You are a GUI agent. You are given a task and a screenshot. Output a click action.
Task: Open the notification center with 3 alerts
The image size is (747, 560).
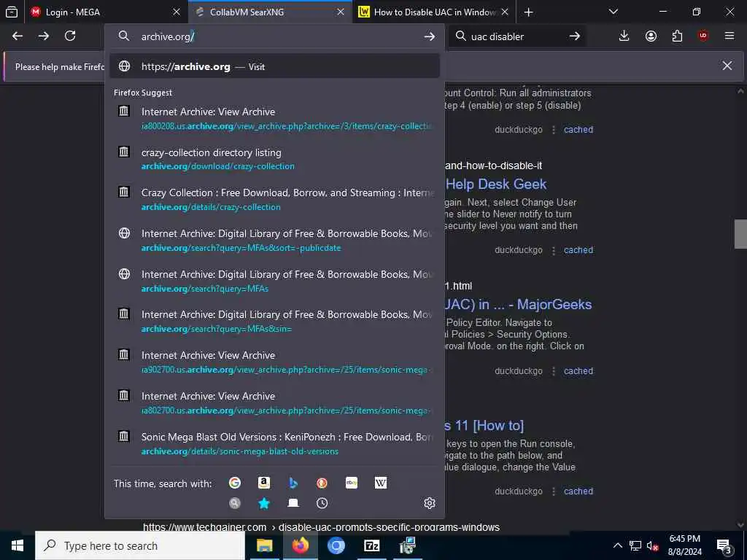pos(724,545)
